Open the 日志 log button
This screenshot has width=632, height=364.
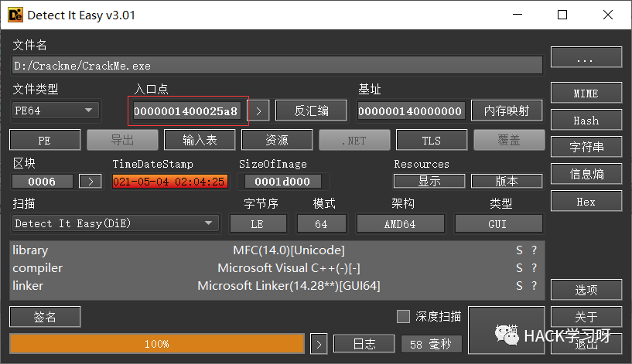point(364,343)
